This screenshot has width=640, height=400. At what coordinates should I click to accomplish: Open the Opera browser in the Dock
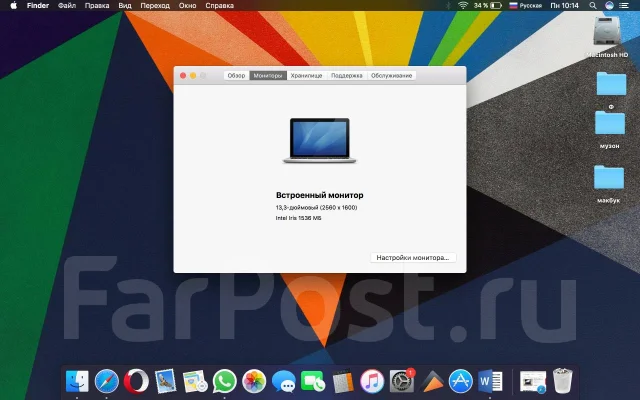[136, 381]
